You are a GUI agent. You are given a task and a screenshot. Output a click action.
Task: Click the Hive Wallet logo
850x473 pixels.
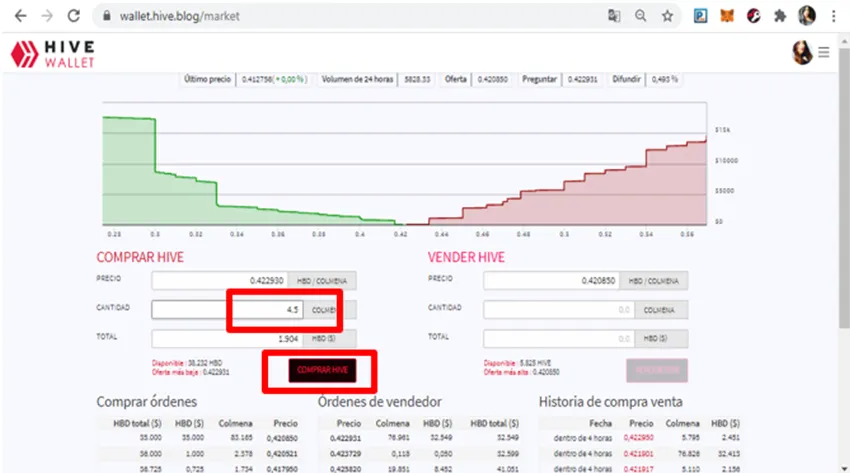tap(53, 54)
